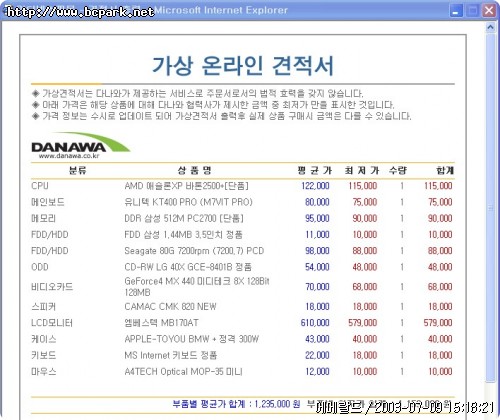Viewport: 500px width, 420px height.
Task: Click '메모리' category cell
Action: click(43, 218)
